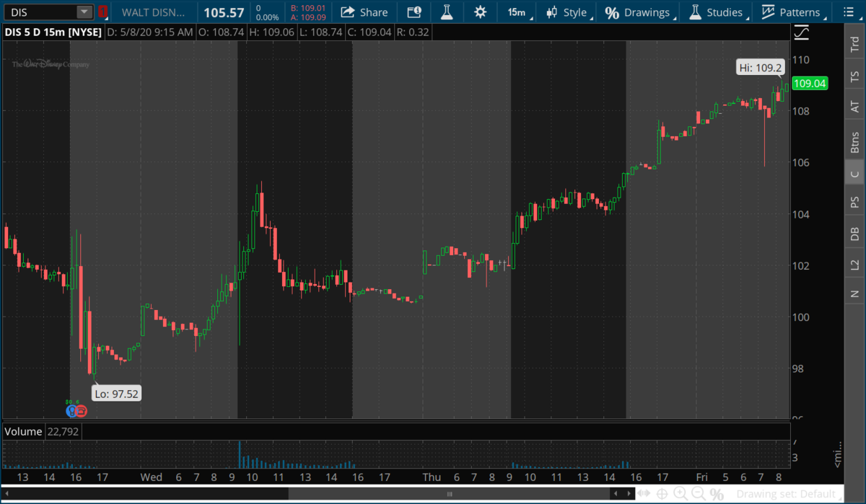Click the Fri label on the time axis
The width and height of the screenshot is (866, 504).
click(703, 477)
